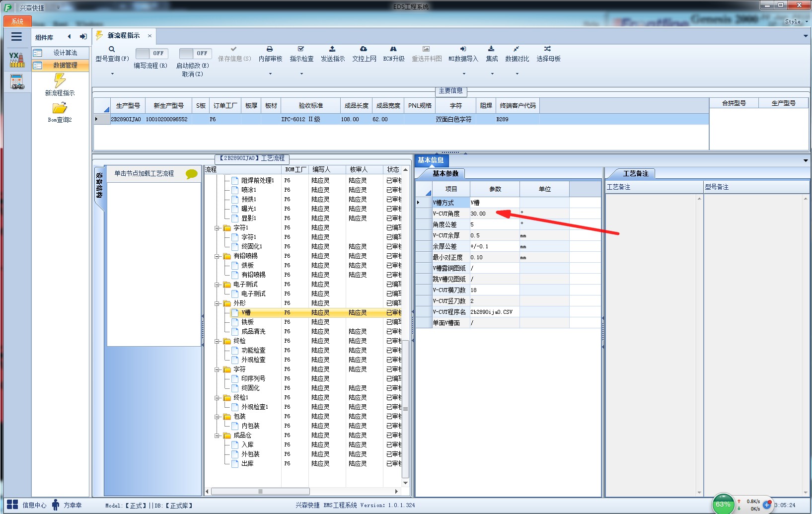This screenshot has width=812, height=514.
Task: Click the YX factory icon in the sidebar
Action: [x=17, y=60]
